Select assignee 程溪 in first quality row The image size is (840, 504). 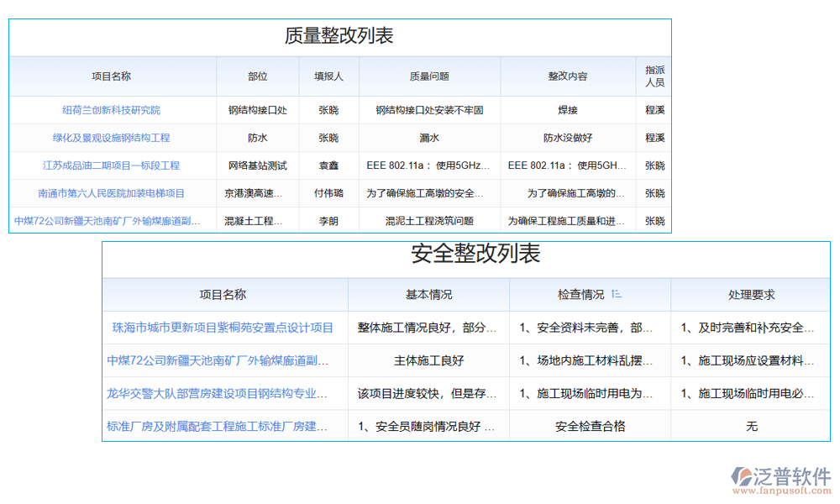(654, 108)
